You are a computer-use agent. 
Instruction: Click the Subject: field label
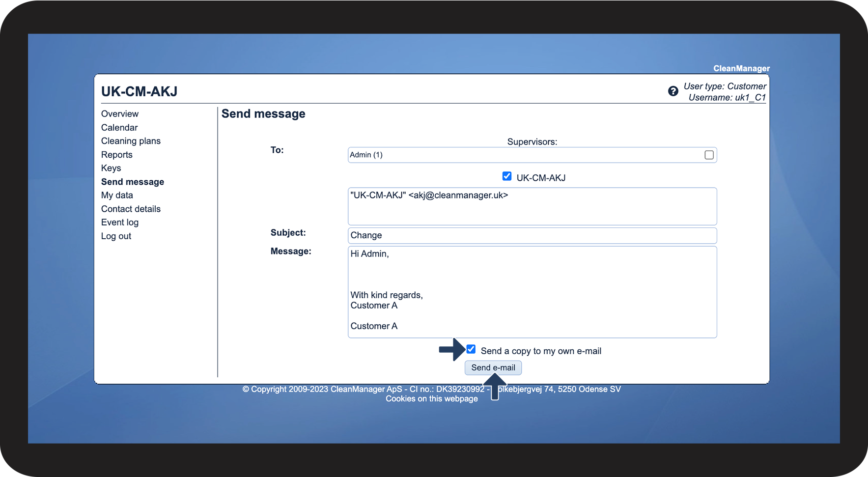[x=288, y=232]
